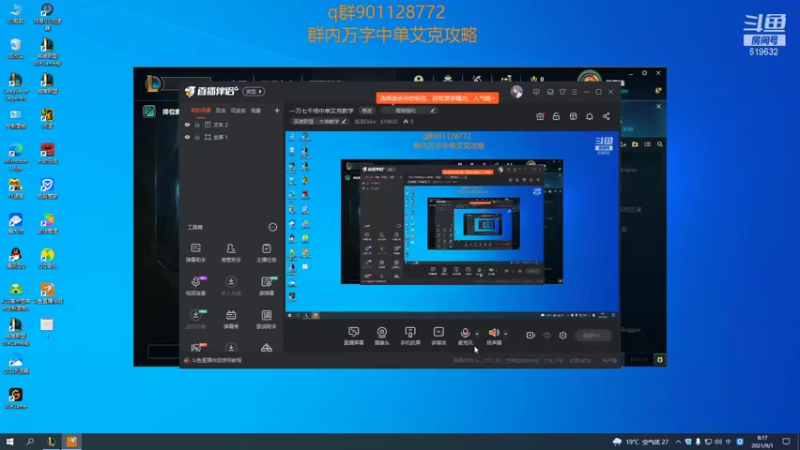This screenshot has width=800, height=450.
Task: Open taskbar search
Action: (x=30, y=441)
